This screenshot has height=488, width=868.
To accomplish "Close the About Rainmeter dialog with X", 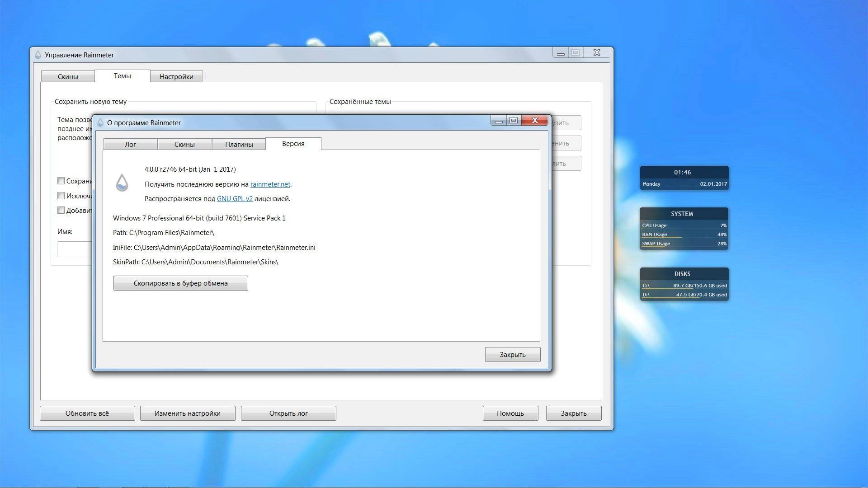I will click(x=535, y=120).
